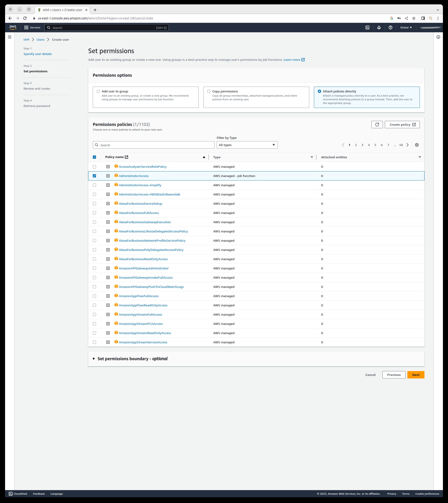Check the AccessAnalyzerServiceRolePolicy checkbox
The width and height of the screenshot is (448, 503).
click(x=94, y=167)
